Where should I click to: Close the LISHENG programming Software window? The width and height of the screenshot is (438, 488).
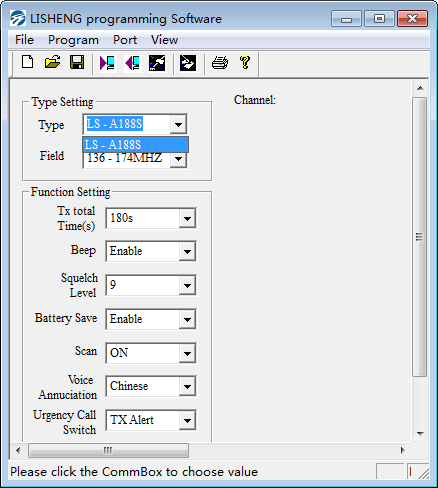(412, 19)
